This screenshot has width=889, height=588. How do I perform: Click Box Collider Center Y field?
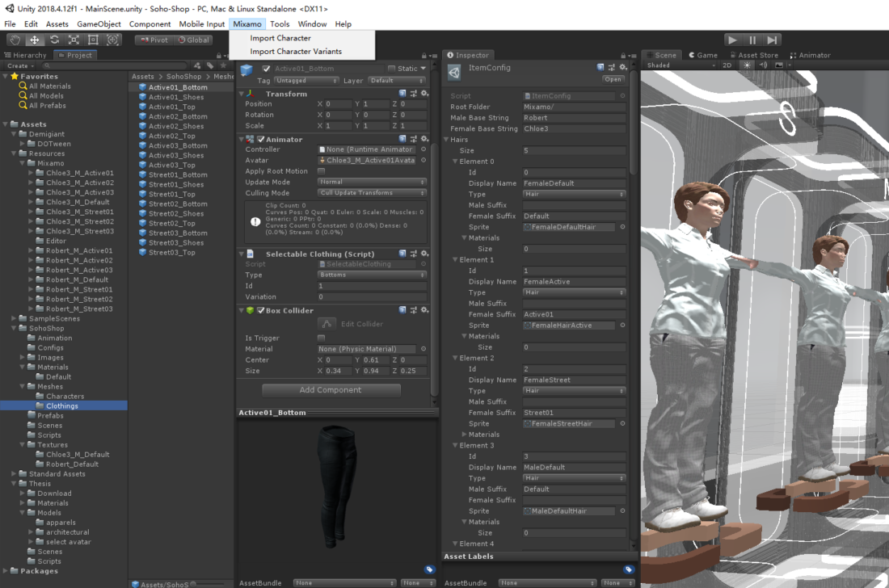[x=375, y=359]
